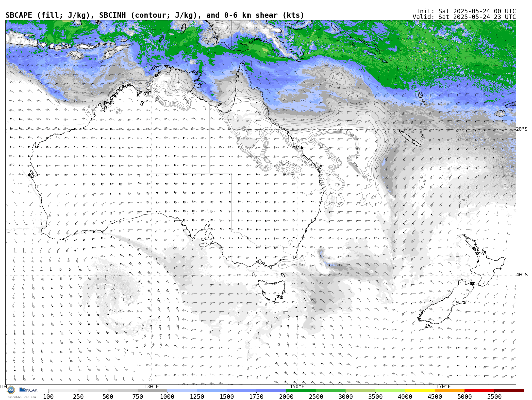532x400 pixels.
Task: Click the yellow swatch between 4000 and 4500
Action: tap(420, 391)
